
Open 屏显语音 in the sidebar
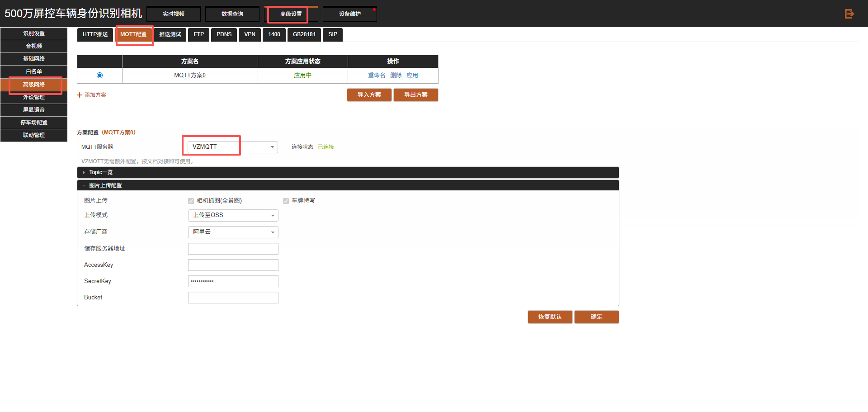pos(34,110)
